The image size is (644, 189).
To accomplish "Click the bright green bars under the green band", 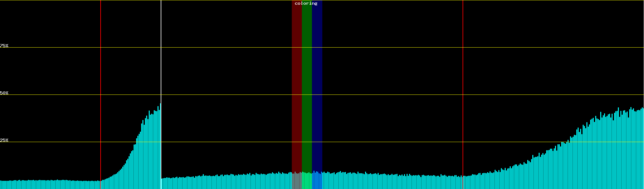I will 307,181.
